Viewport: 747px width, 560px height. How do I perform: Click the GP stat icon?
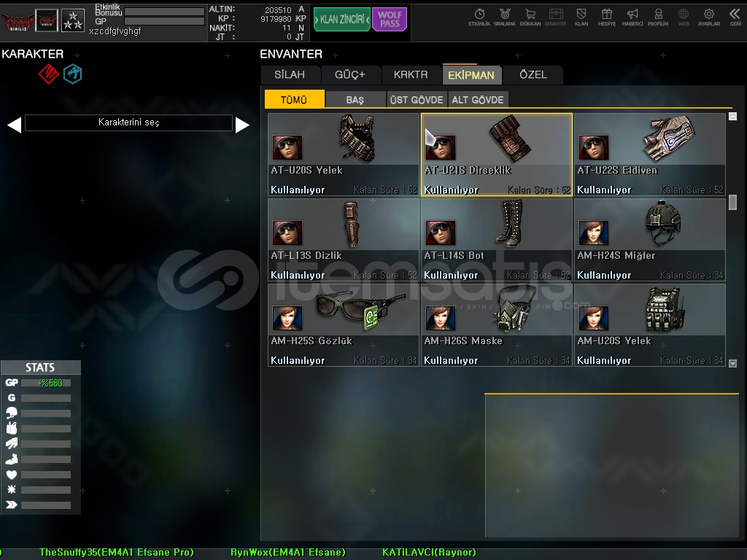pyautogui.click(x=12, y=382)
